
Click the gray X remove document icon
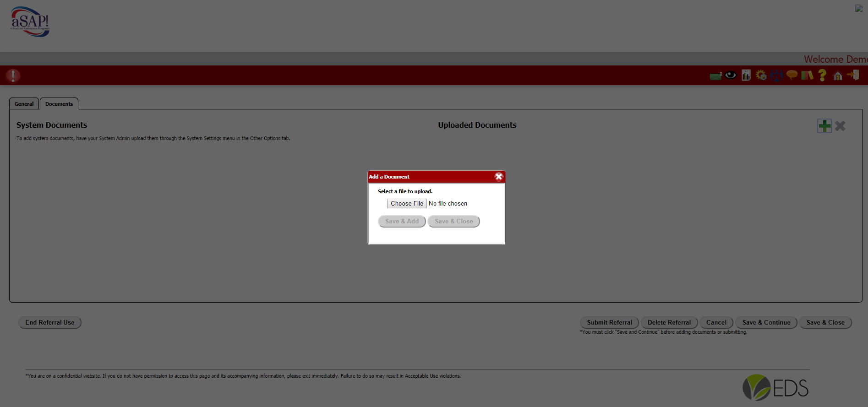click(x=840, y=126)
